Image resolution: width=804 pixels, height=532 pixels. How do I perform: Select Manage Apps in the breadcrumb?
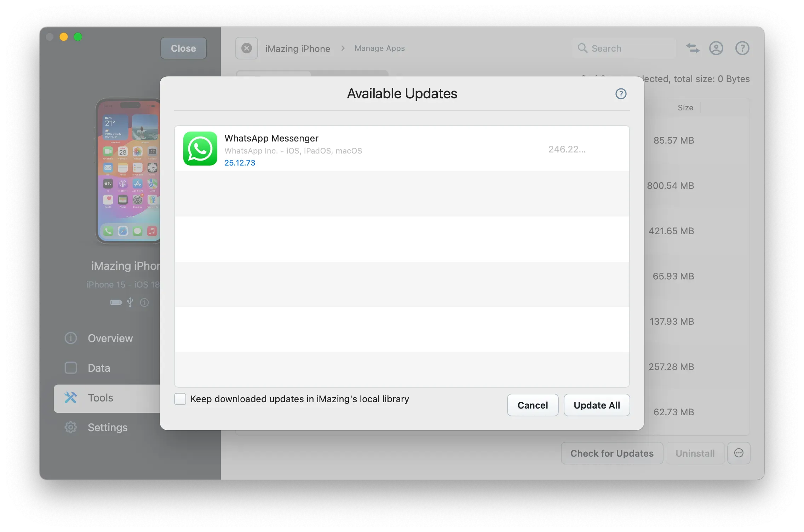(379, 48)
